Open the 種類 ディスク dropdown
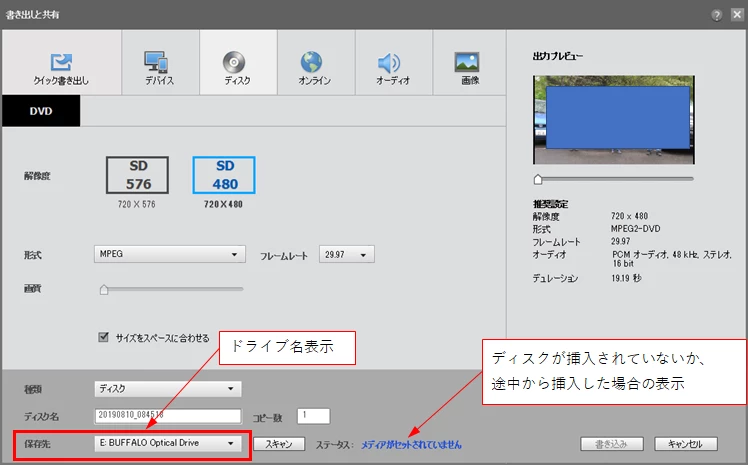This screenshot has width=748, height=465. (168, 389)
